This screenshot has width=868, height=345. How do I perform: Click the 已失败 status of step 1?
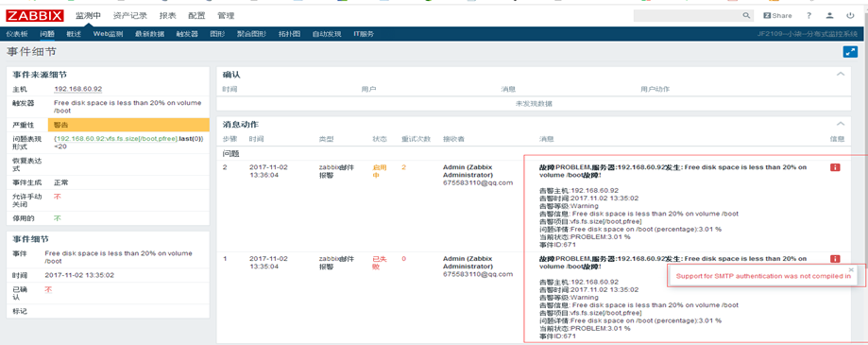click(x=381, y=263)
